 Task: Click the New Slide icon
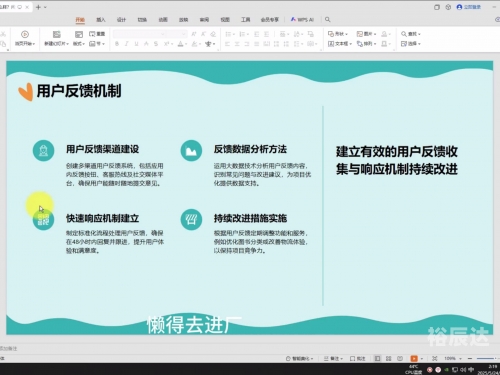point(57,34)
